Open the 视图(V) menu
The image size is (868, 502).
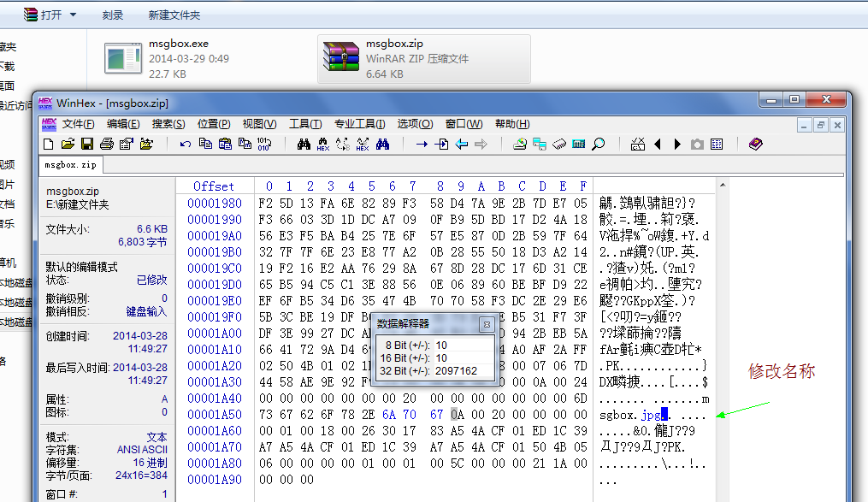pos(259,124)
